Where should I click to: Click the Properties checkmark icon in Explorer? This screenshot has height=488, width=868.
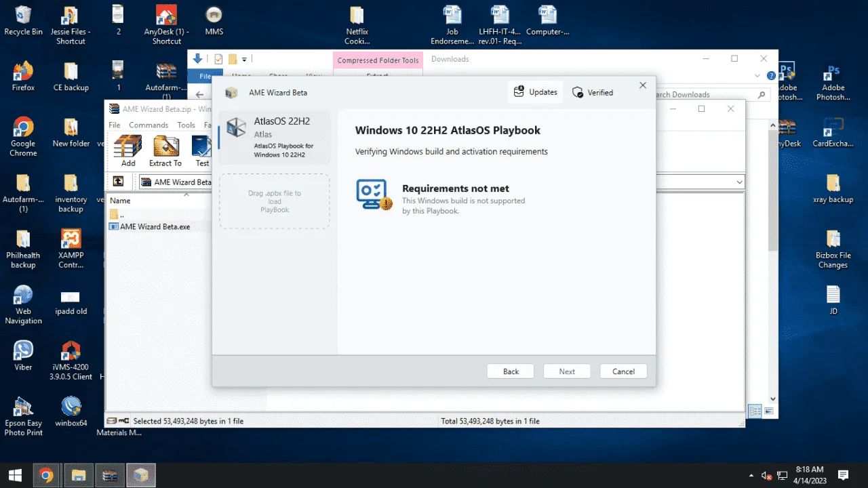(218, 59)
